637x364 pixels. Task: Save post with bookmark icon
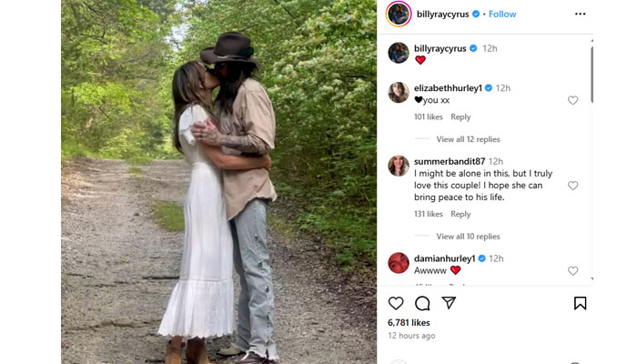(x=580, y=303)
